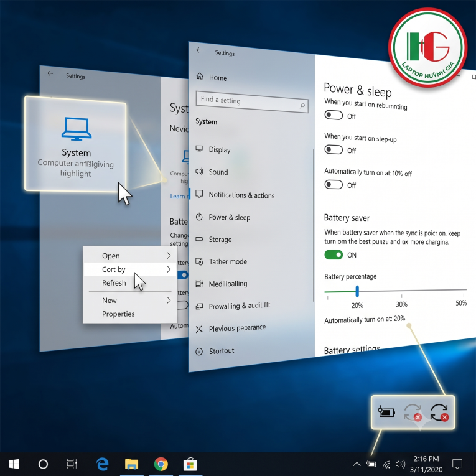Image resolution: width=476 pixels, height=476 pixels.
Task: Open the Storage settings page
Action: point(220,240)
